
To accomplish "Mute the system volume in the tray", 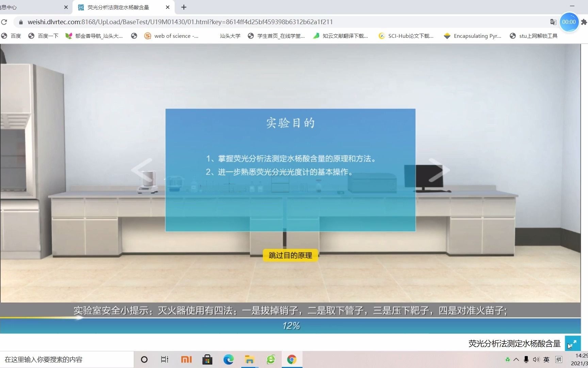I will pos(537,359).
